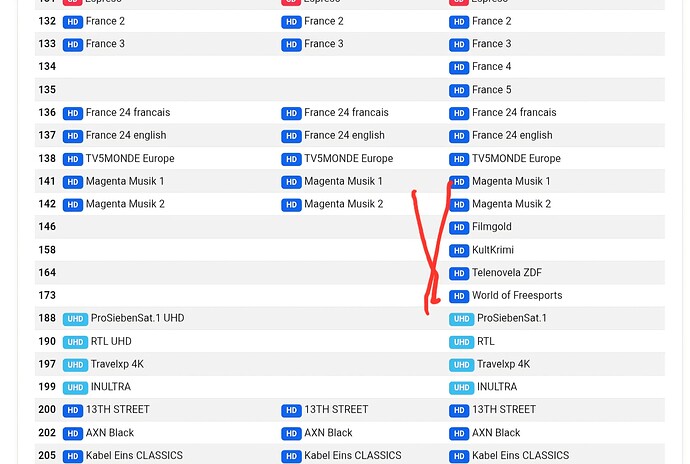Select channel number 134
Viewport: 690px width, 464px height.
point(47,66)
